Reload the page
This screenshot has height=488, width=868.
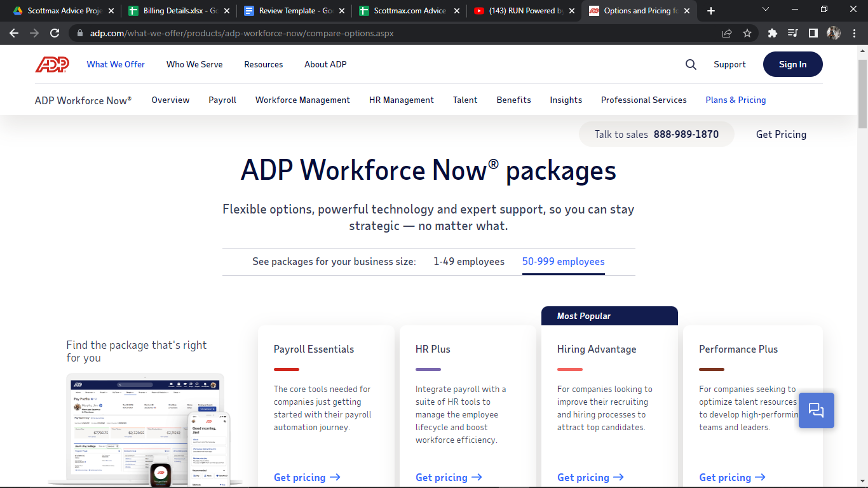click(x=55, y=33)
